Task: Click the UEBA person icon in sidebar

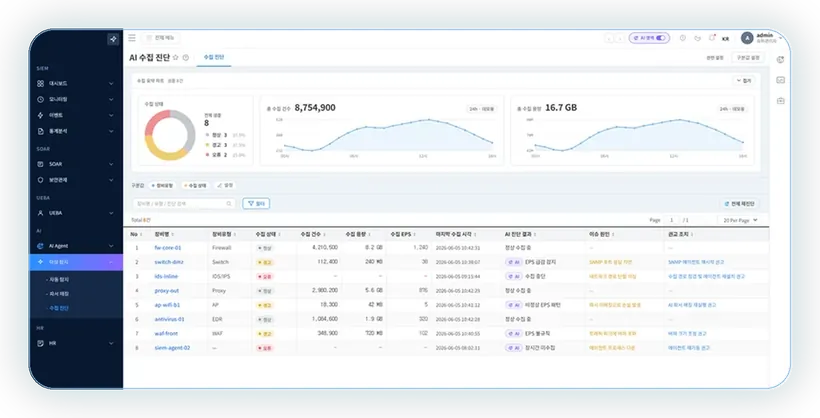Action: (40, 213)
